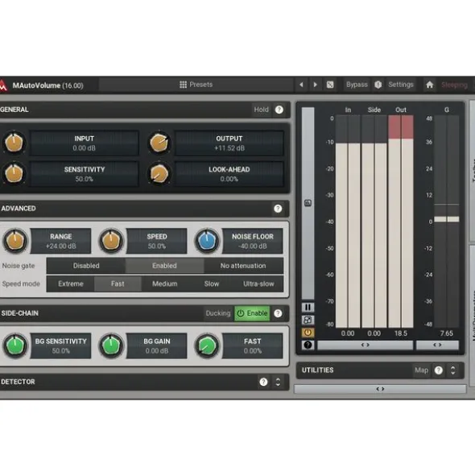Click the gain meter width arrows bar
Screen dimensions: 475x476
click(437, 346)
